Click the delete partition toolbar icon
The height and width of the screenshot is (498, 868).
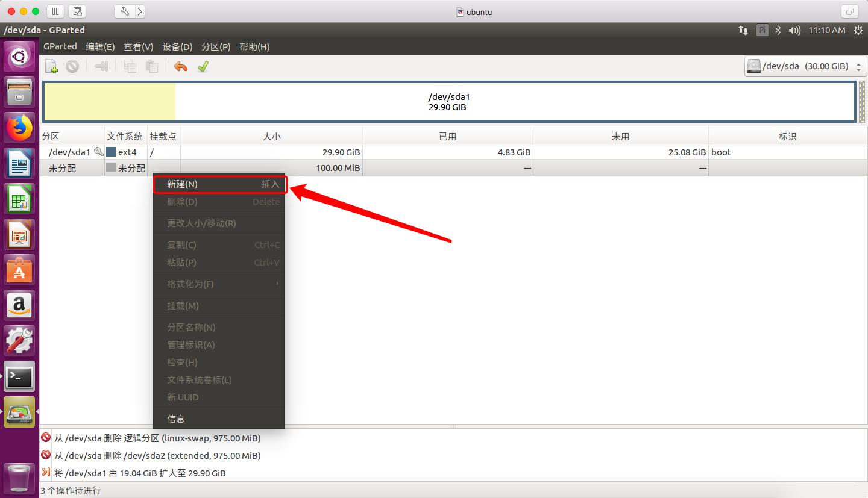click(x=72, y=66)
